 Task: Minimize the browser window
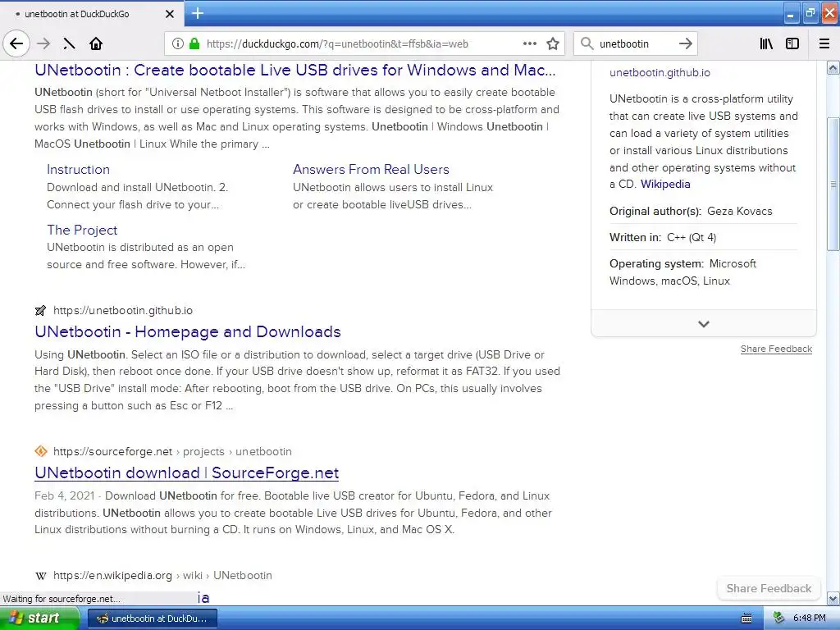791,13
